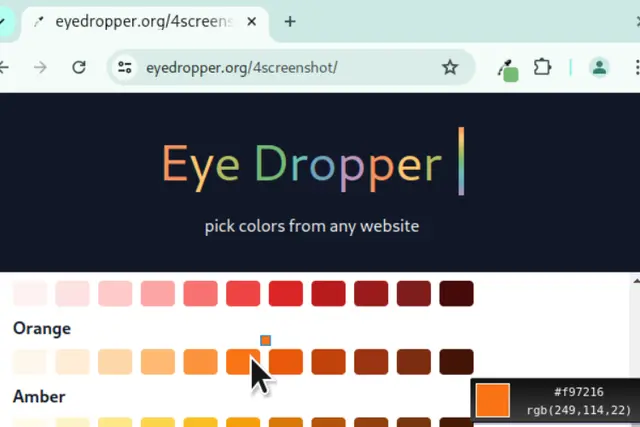The height and width of the screenshot is (427, 640).
Task: Pick the sixth amber swatch in Amber row
Action: 243,422
